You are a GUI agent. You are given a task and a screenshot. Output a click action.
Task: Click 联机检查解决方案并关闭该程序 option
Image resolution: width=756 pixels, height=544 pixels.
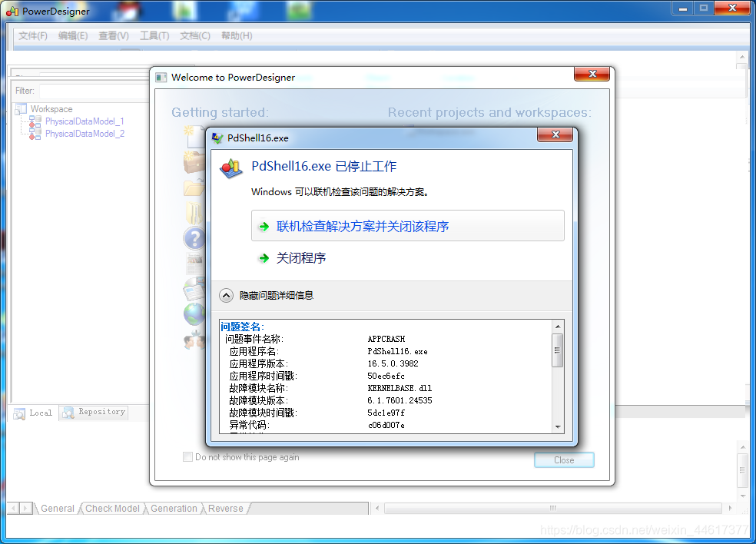point(407,226)
